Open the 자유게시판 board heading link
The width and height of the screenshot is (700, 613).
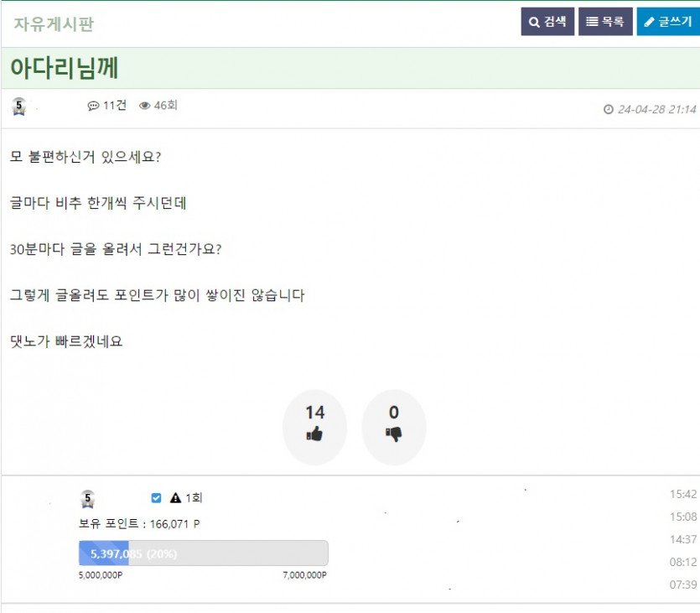point(54,24)
